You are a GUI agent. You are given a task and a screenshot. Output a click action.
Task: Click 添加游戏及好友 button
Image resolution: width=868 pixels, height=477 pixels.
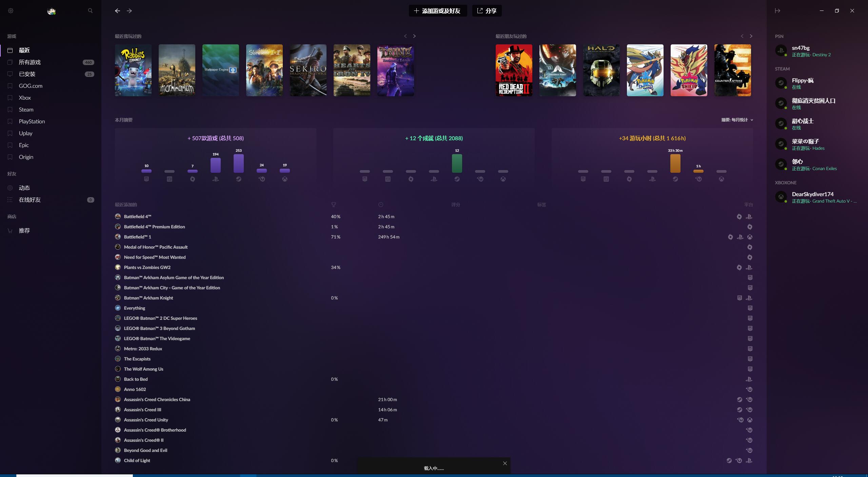tap(438, 11)
